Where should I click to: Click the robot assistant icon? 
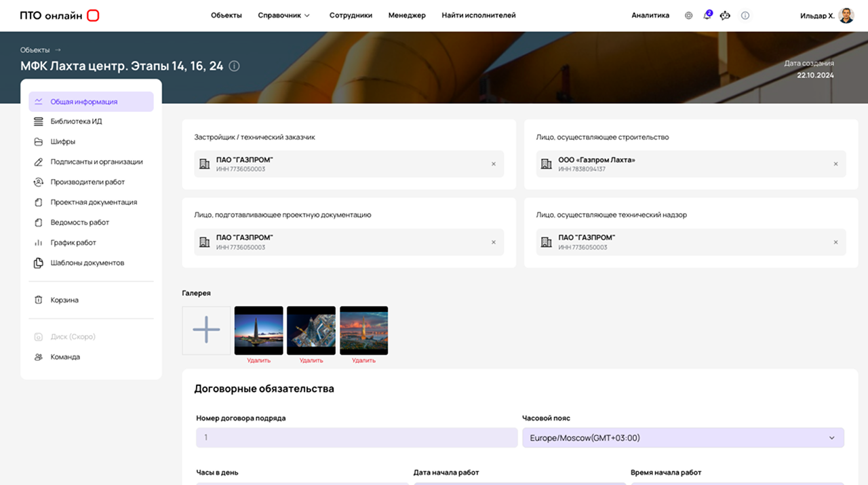[x=726, y=16]
